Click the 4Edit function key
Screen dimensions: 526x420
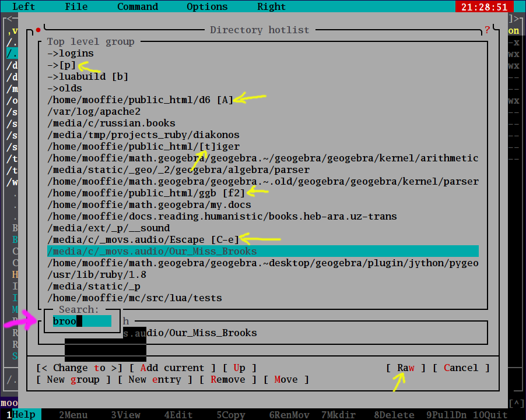[178, 415]
